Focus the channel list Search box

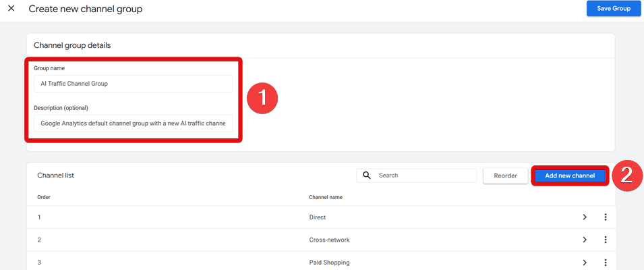(x=417, y=175)
